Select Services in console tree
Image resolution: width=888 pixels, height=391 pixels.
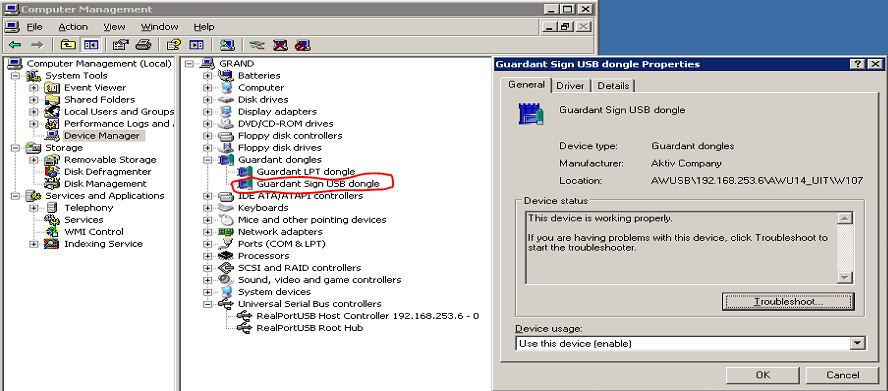[84, 220]
